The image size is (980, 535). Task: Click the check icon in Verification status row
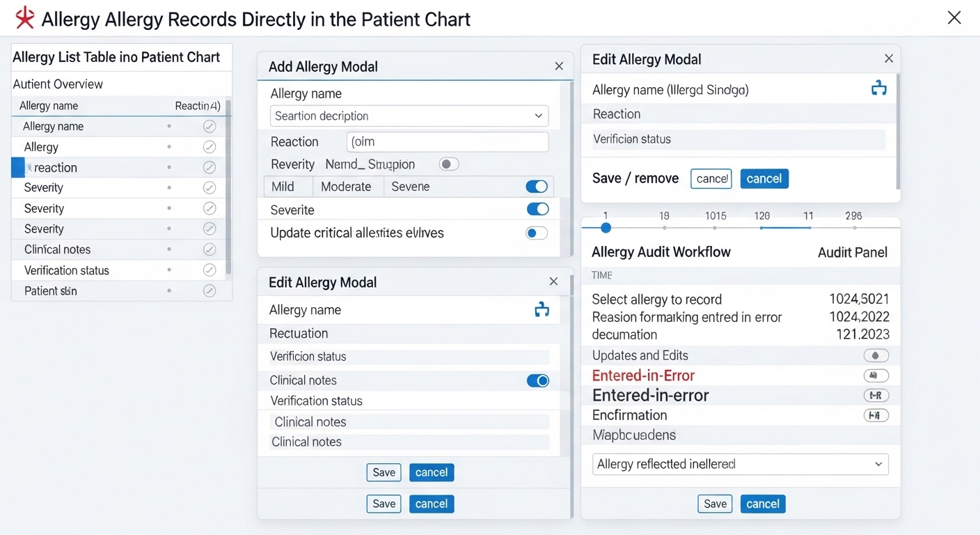(x=209, y=270)
